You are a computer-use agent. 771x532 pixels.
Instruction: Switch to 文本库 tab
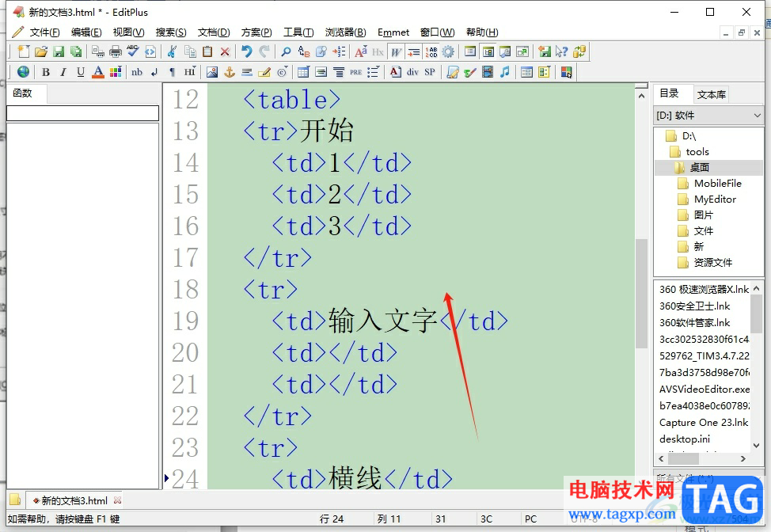coord(711,94)
